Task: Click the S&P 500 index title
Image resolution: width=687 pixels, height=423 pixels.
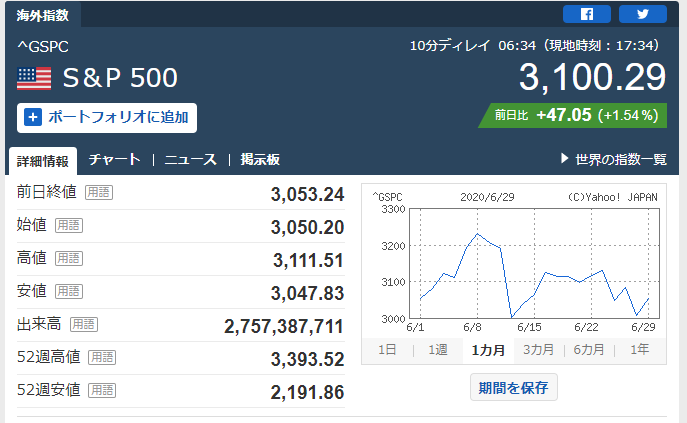Action: click(x=120, y=78)
